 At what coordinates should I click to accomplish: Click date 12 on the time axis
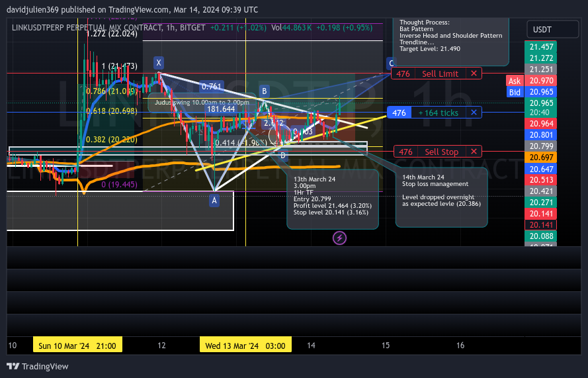tap(161, 346)
